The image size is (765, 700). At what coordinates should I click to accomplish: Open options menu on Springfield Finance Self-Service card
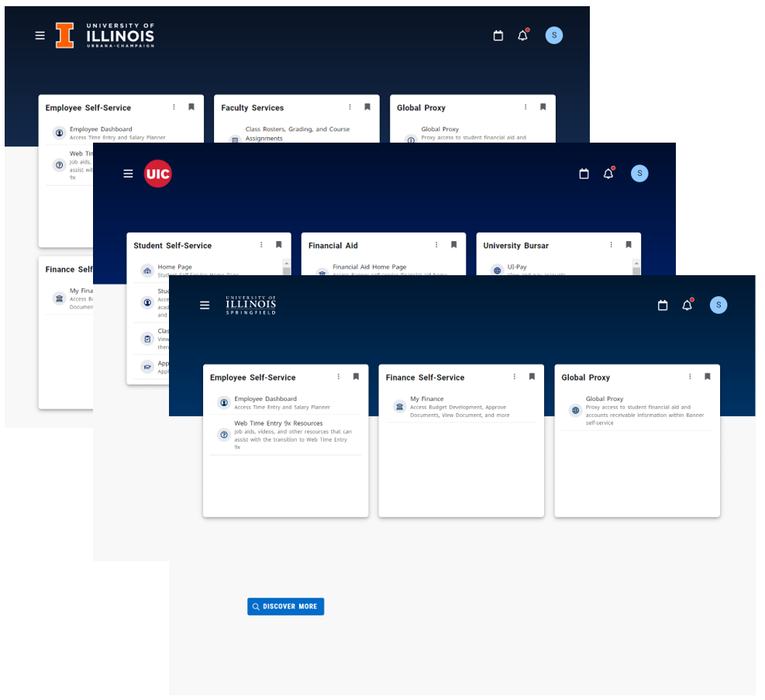514,377
